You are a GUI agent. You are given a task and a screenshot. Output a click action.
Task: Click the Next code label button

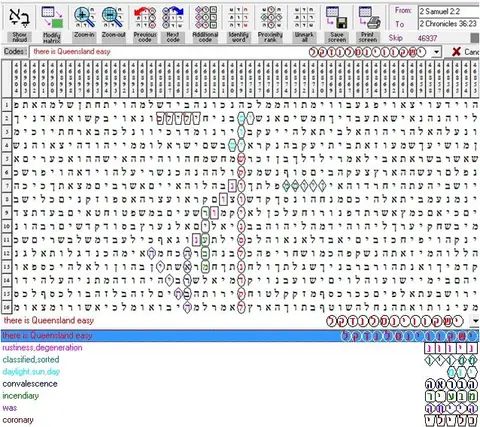pyautogui.click(x=173, y=37)
